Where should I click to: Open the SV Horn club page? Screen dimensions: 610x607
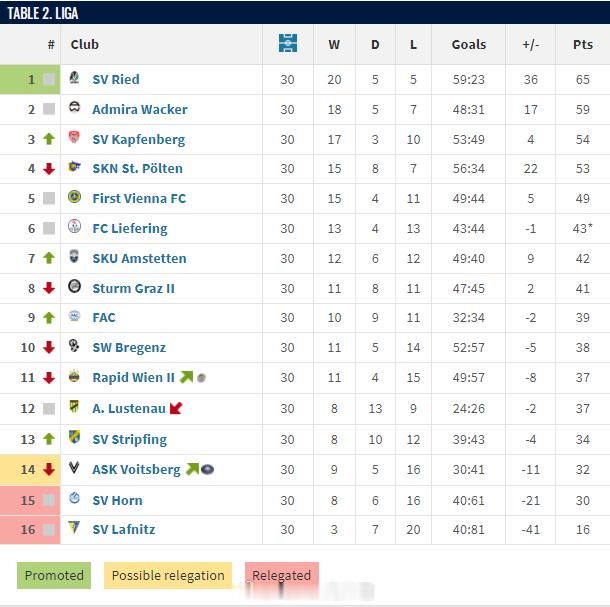point(117,500)
